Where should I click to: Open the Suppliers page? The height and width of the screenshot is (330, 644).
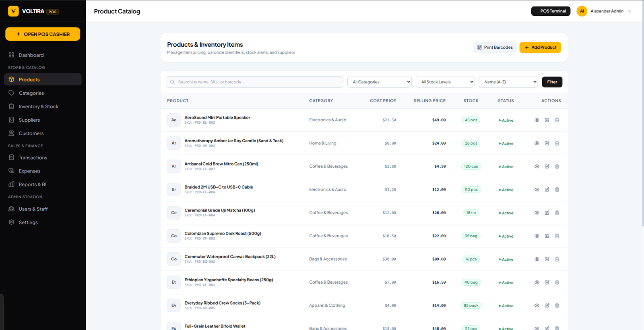pos(43,120)
